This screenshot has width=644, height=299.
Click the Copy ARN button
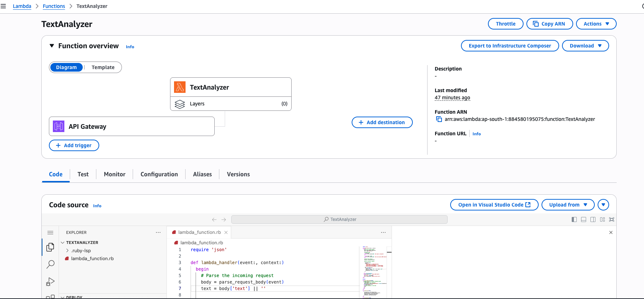[x=549, y=24]
